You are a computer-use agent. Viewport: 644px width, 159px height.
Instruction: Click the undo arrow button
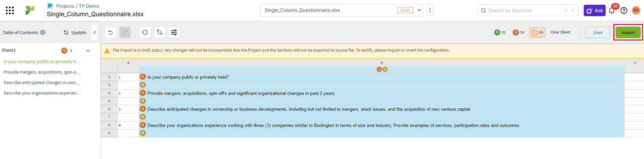(110, 32)
